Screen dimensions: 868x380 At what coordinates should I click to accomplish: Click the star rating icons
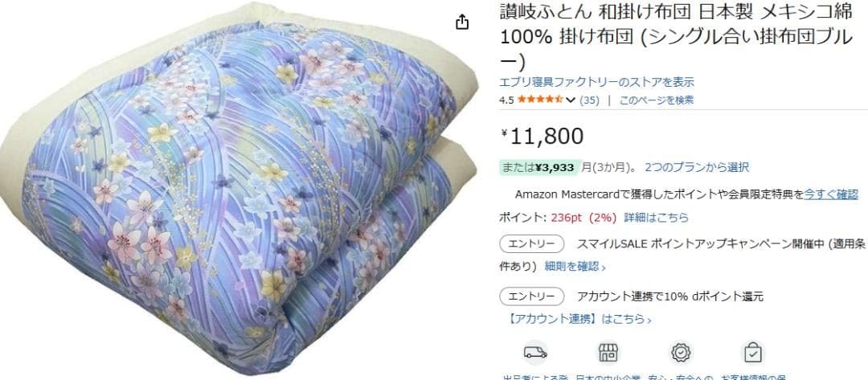coord(540,100)
